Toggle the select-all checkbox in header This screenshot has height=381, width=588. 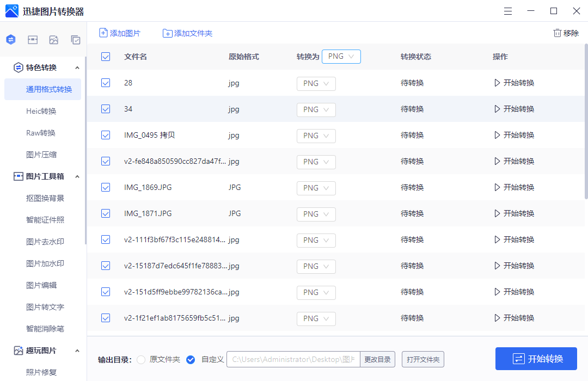point(106,57)
